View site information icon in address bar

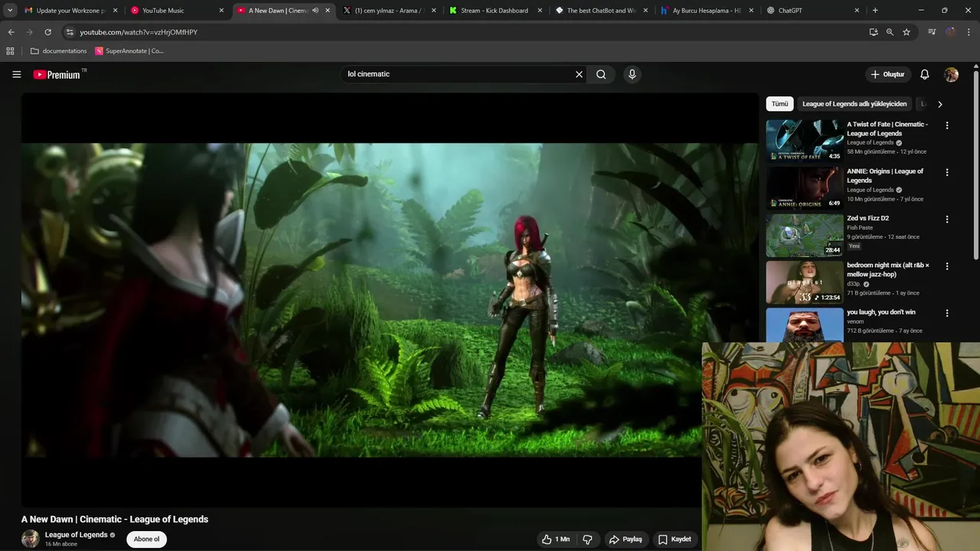[70, 32]
